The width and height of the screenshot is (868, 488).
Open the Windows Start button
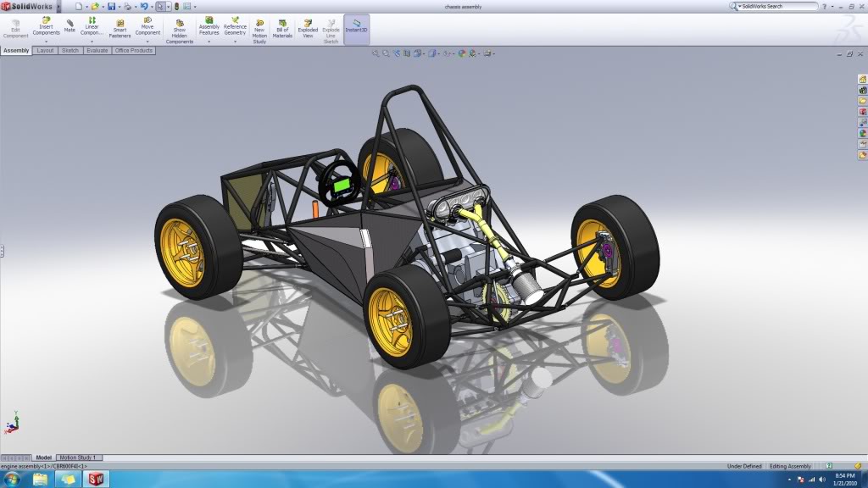coord(12,480)
